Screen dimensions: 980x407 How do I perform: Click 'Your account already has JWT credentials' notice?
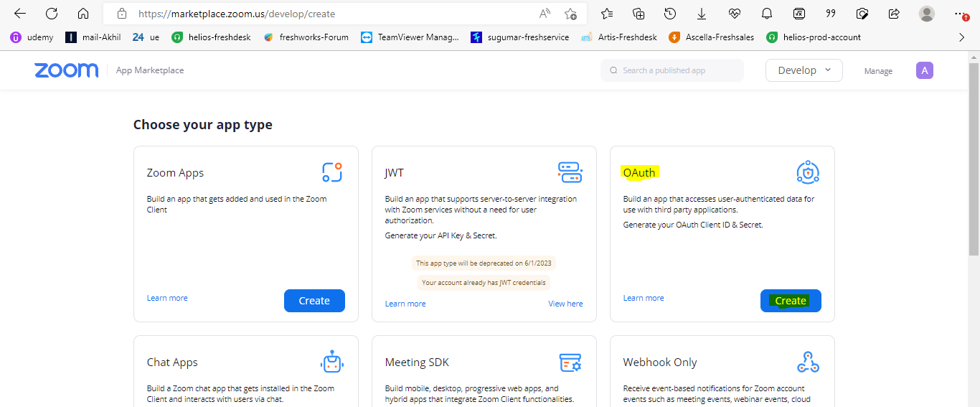point(484,283)
